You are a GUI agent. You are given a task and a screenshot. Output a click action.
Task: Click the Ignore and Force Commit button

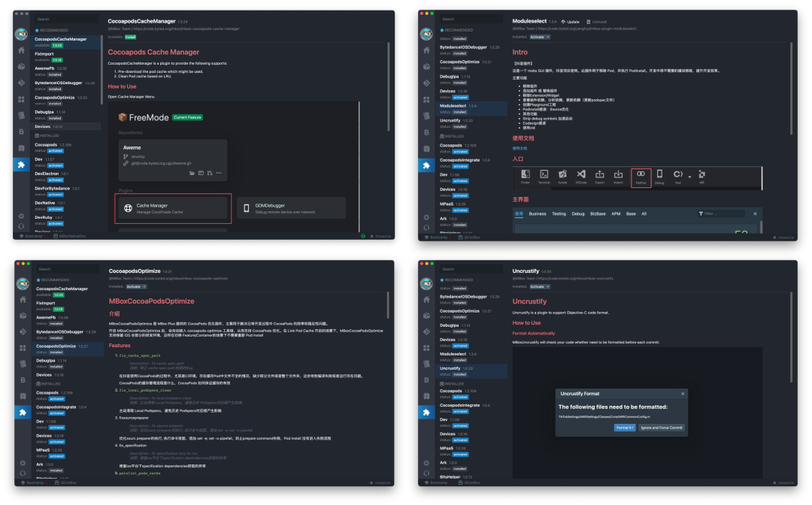[662, 428]
